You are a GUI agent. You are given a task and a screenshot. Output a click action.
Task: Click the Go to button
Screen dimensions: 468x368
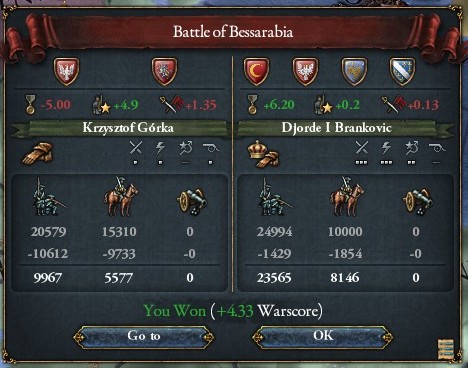[144, 337]
